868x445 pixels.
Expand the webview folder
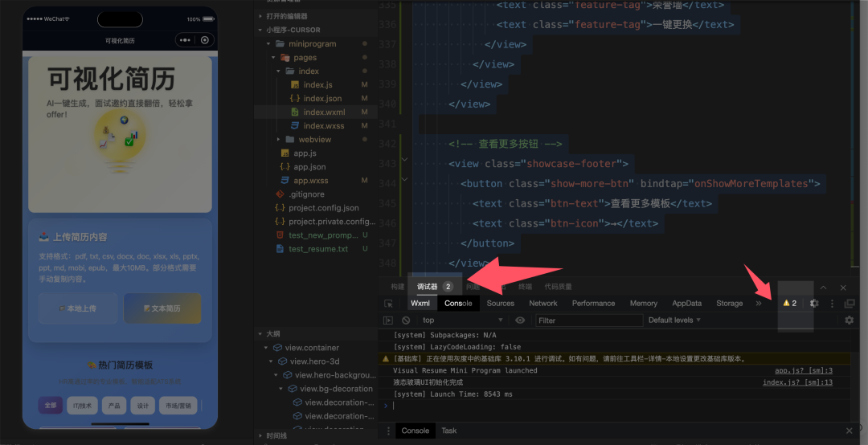coord(314,140)
